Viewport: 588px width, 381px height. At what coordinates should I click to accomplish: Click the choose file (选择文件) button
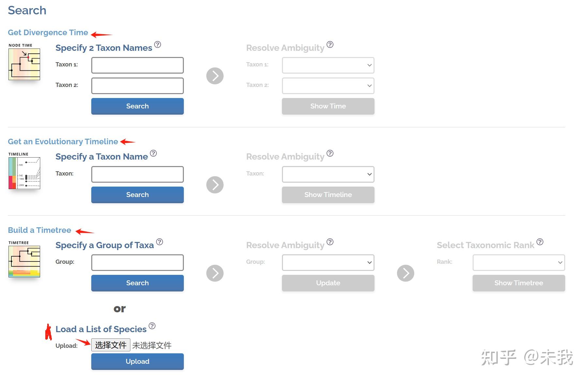pos(110,345)
